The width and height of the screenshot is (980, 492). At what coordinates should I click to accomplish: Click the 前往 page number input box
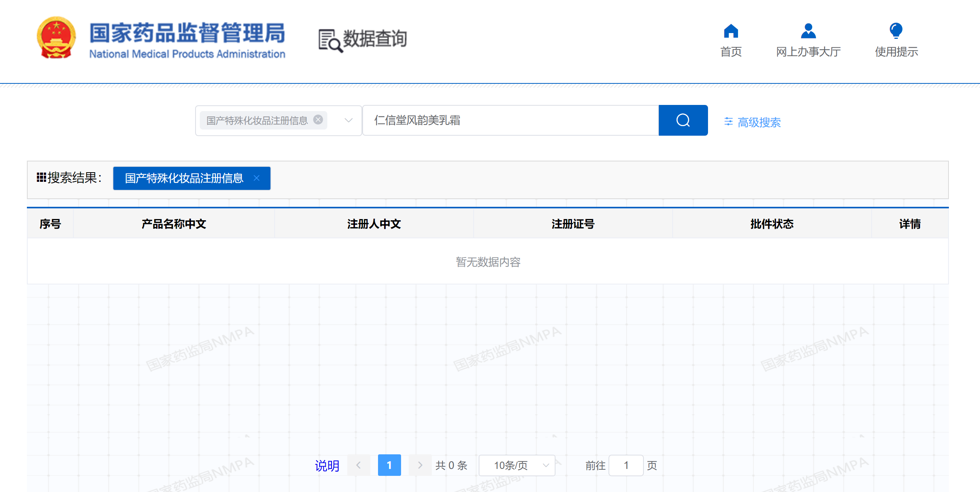(x=626, y=465)
